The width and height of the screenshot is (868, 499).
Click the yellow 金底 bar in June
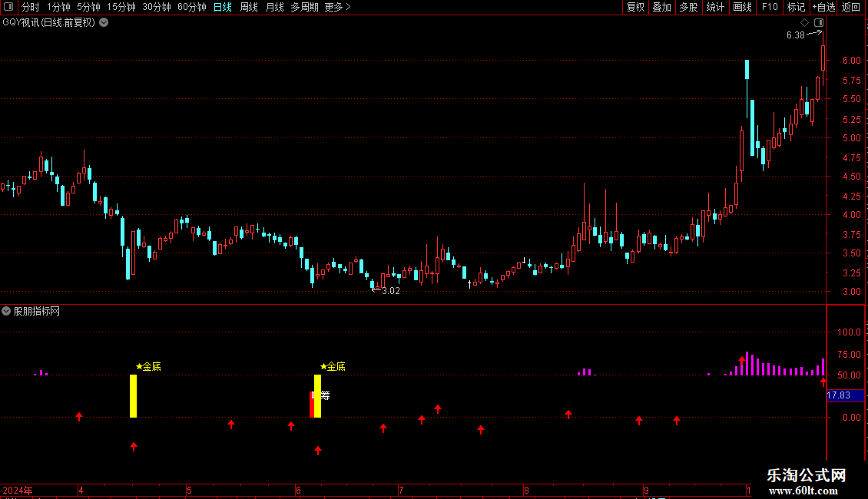click(x=318, y=396)
